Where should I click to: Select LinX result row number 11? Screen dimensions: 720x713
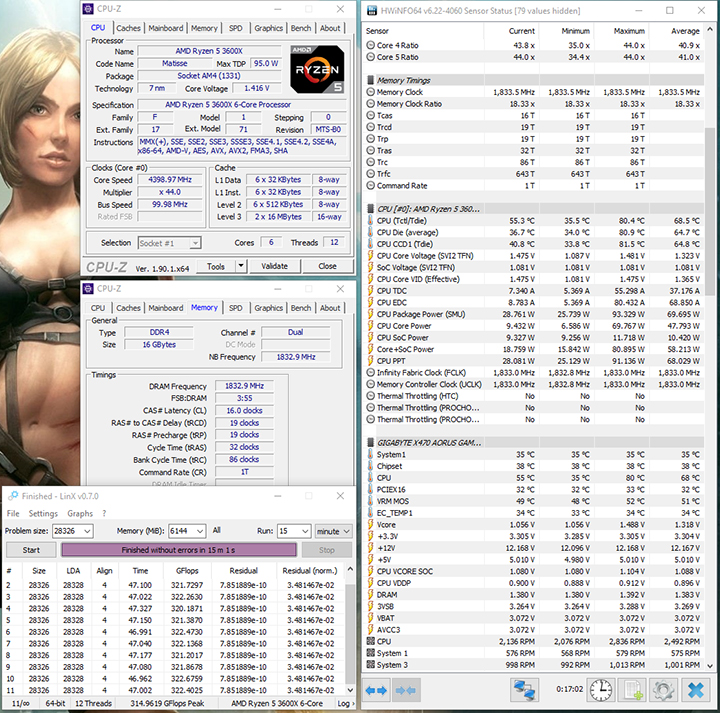point(174,691)
